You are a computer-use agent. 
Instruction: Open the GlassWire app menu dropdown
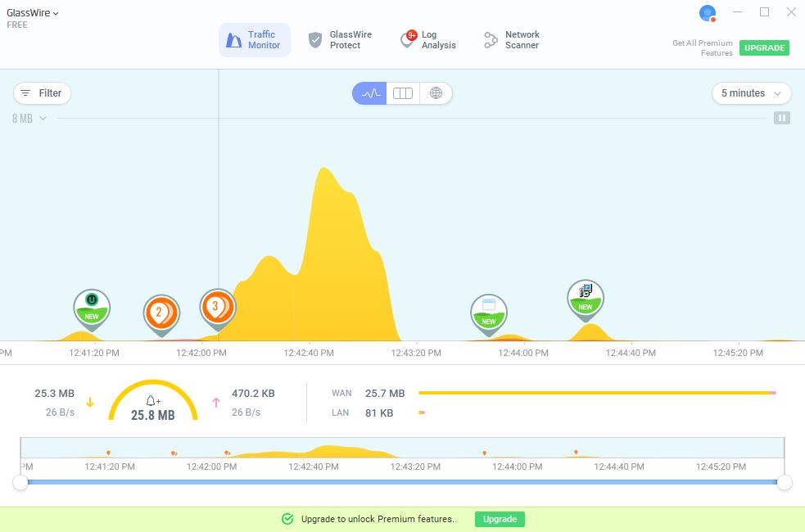point(32,13)
